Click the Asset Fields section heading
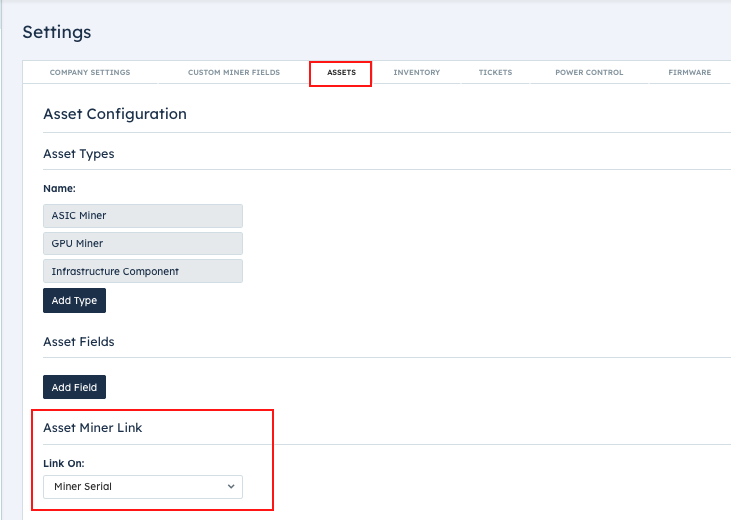 coord(79,342)
